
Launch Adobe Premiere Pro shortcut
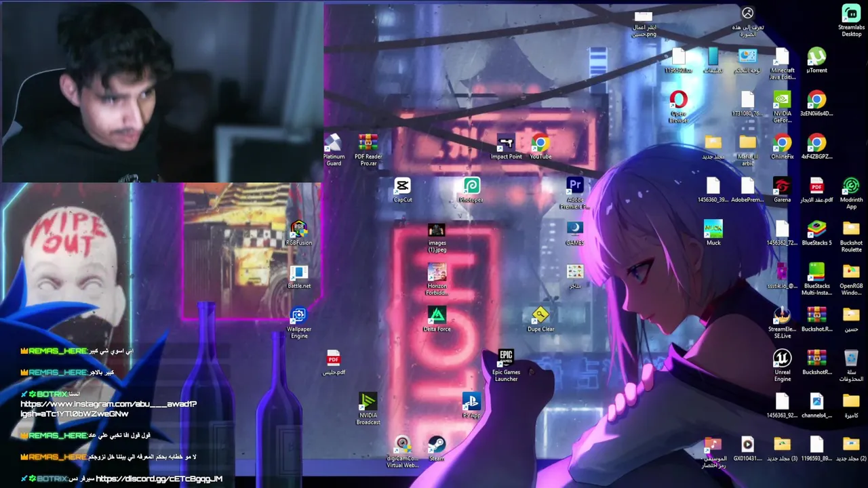coord(575,193)
